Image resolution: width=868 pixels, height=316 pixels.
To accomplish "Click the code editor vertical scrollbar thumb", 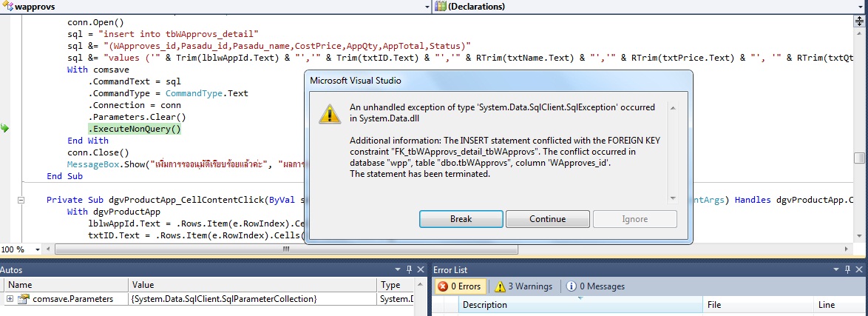I will pos(859,158).
